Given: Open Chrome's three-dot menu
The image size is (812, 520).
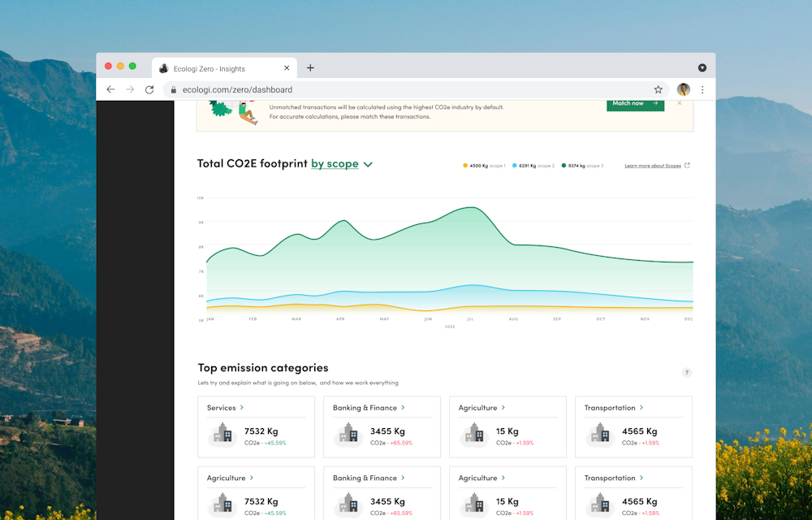Looking at the screenshot, I should coord(702,89).
